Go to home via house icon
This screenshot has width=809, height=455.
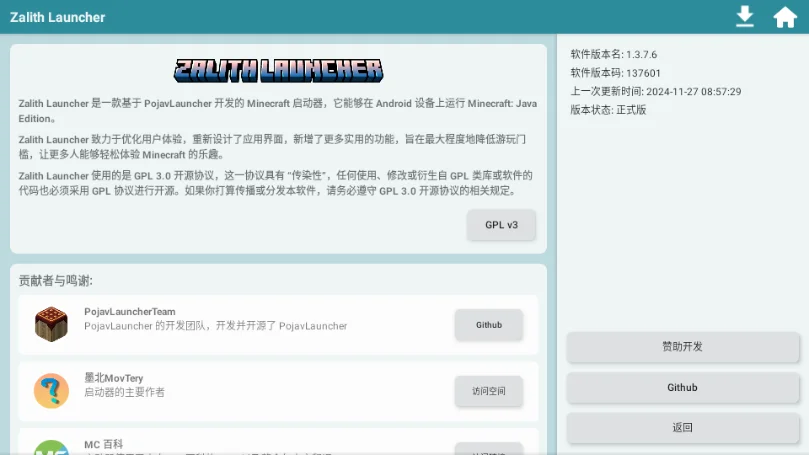(785, 17)
